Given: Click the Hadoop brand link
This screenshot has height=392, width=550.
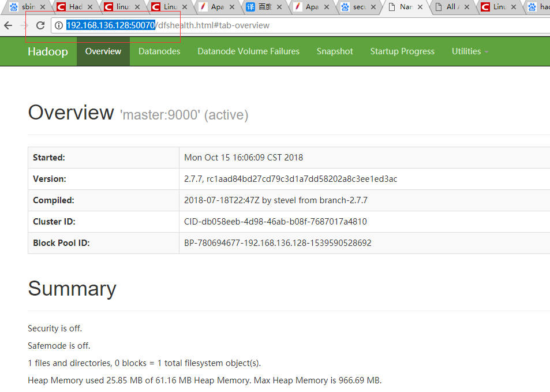Looking at the screenshot, I should 48,51.
